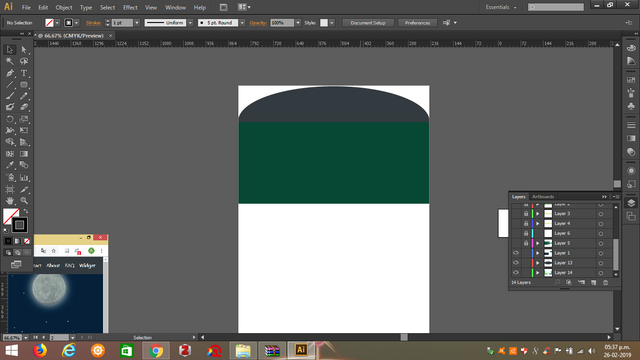
Task: Open the Effect menu
Action: (x=130, y=7)
